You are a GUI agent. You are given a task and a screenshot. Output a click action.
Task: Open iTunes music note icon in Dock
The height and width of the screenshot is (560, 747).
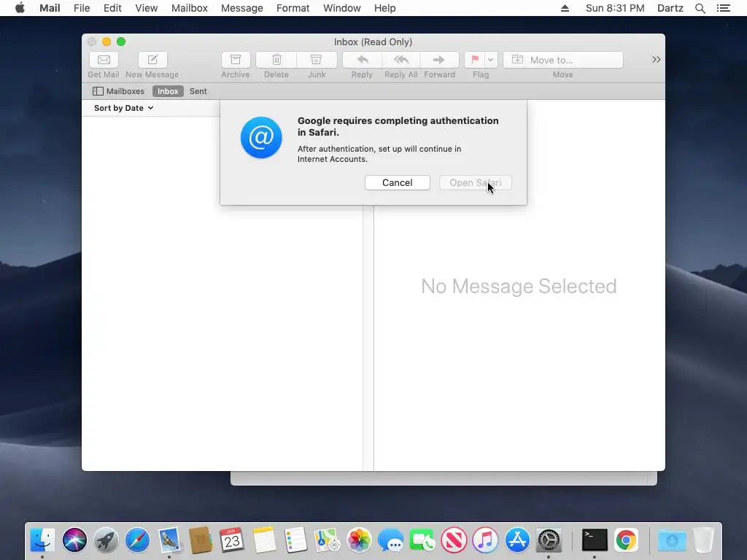[485, 540]
